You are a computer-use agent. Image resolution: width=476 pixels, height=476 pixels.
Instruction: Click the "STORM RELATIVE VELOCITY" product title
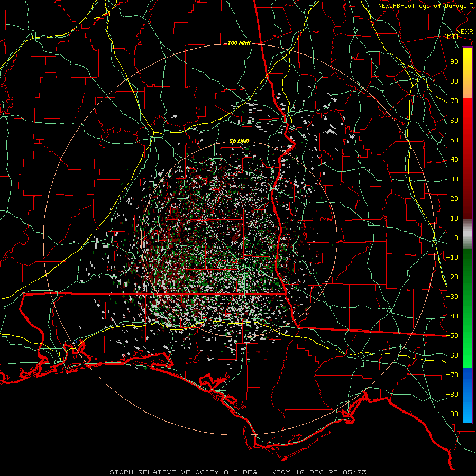(x=164, y=472)
